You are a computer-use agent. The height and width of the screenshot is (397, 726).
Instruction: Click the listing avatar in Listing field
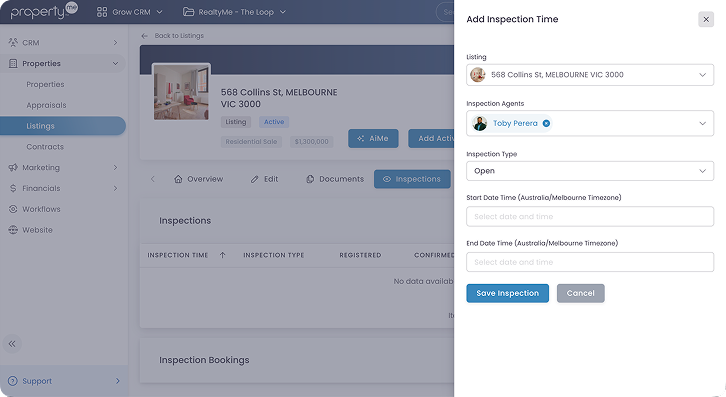pyautogui.click(x=478, y=75)
